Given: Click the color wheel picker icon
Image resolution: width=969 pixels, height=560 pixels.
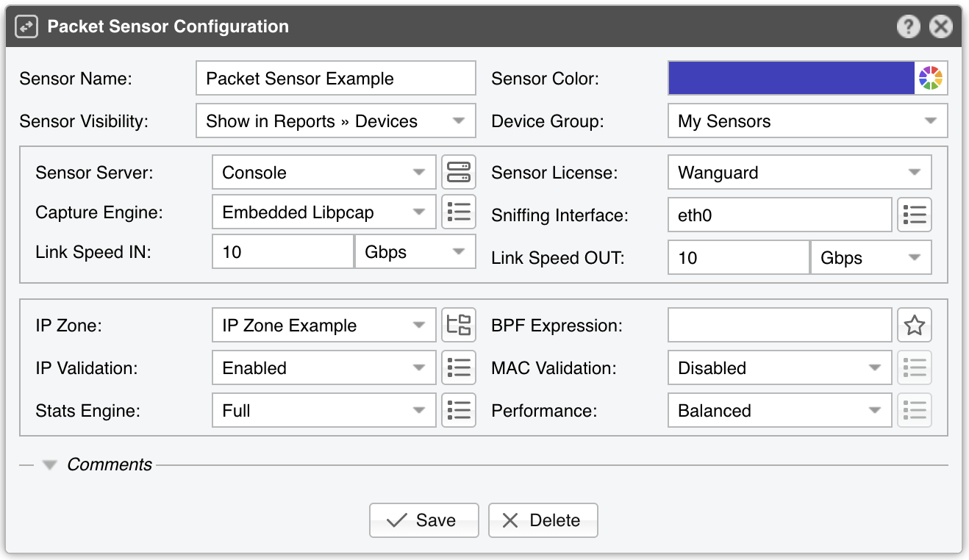Looking at the screenshot, I should pos(931,78).
